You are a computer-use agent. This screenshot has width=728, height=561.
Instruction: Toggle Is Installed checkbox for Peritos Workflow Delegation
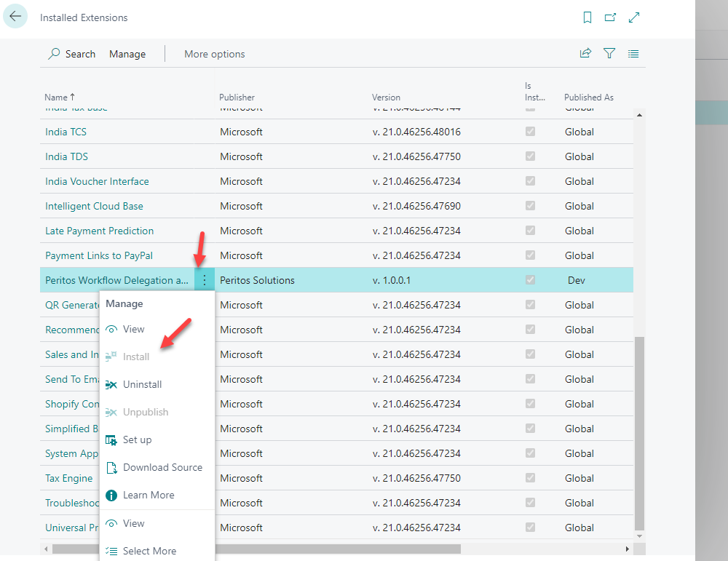tap(531, 280)
